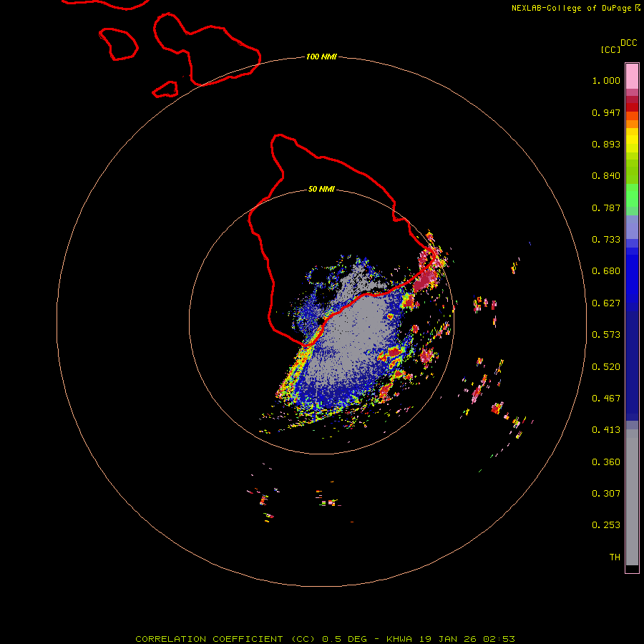Click the 1.000 scale value

point(606,80)
